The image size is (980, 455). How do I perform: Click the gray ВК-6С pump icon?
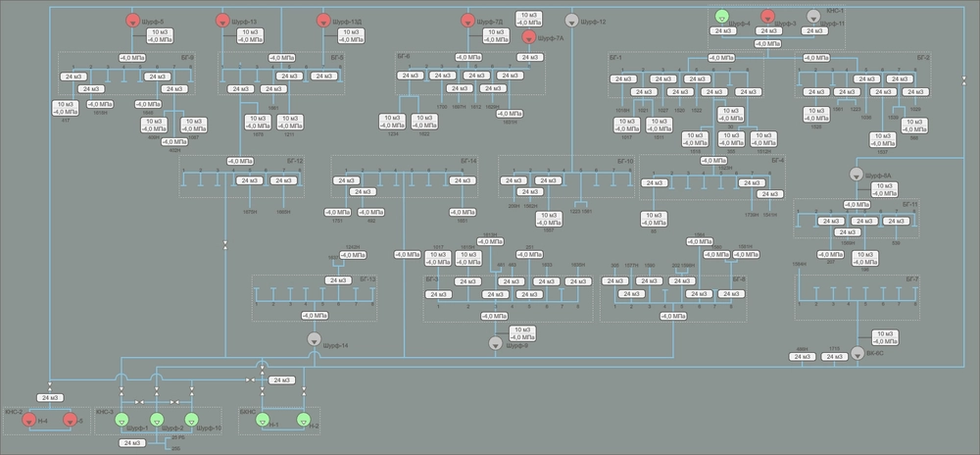pyautogui.click(x=857, y=353)
